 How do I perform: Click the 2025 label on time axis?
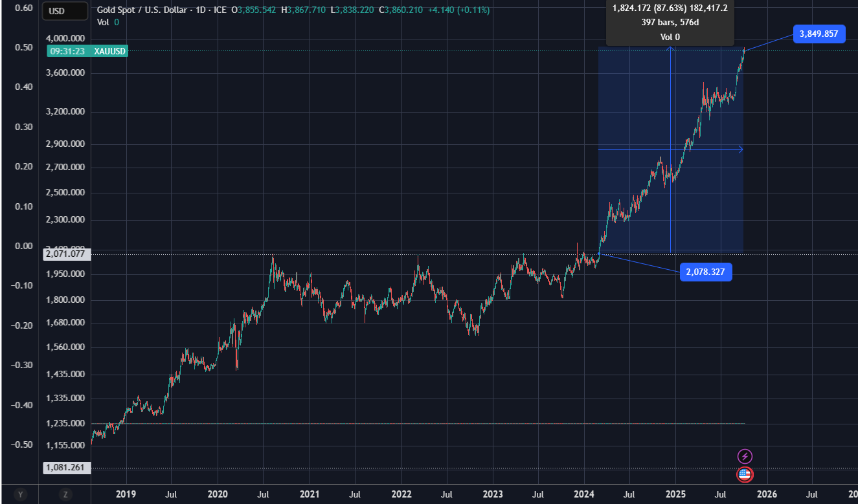click(675, 495)
